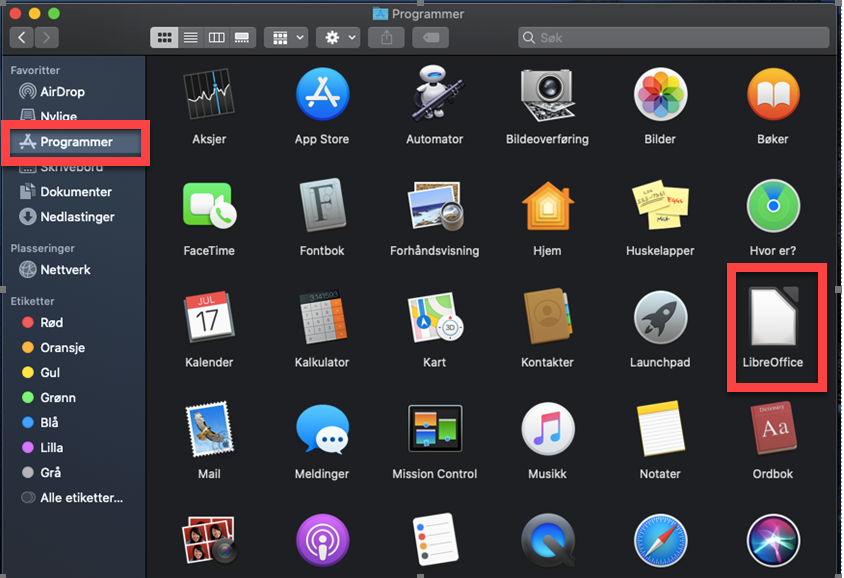Launch FaceTime

click(208, 207)
